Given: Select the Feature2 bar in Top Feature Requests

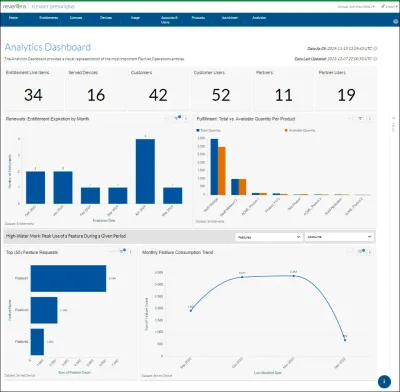Looking at the screenshot, I should click(37, 342).
